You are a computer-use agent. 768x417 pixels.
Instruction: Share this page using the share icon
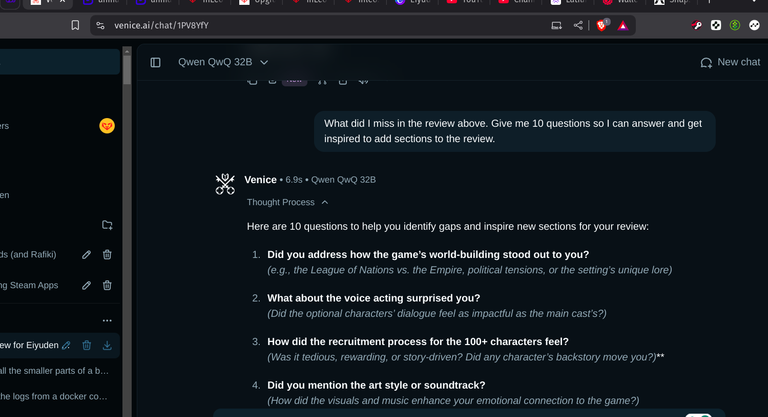578,25
